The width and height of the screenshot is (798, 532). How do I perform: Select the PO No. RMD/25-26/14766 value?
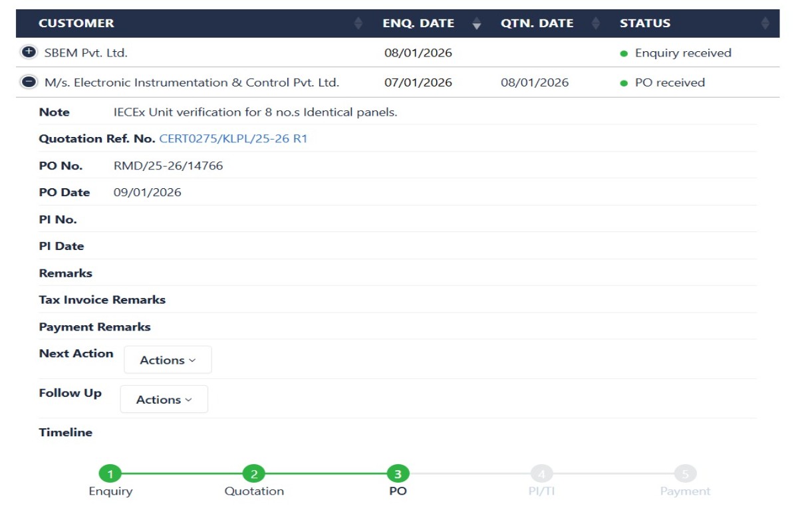pyautogui.click(x=168, y=166)
